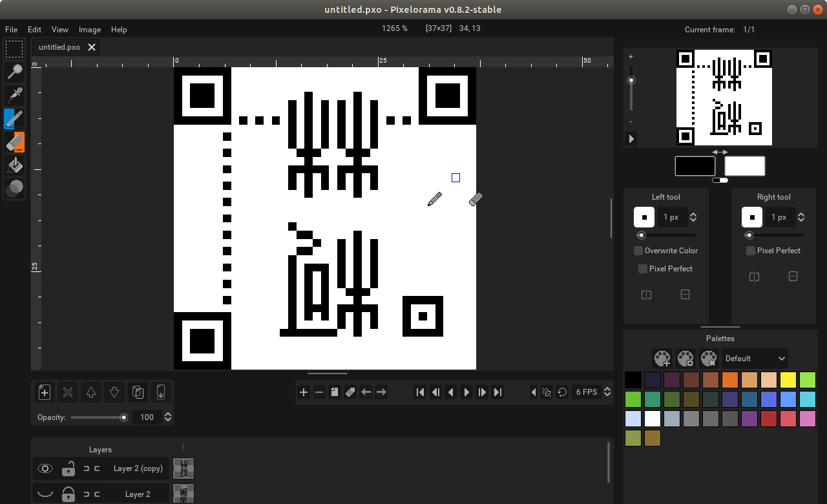This screenshot has height=504, width=827.
Task: Select the Zoom magnifier tool
Action: point(14,72)
